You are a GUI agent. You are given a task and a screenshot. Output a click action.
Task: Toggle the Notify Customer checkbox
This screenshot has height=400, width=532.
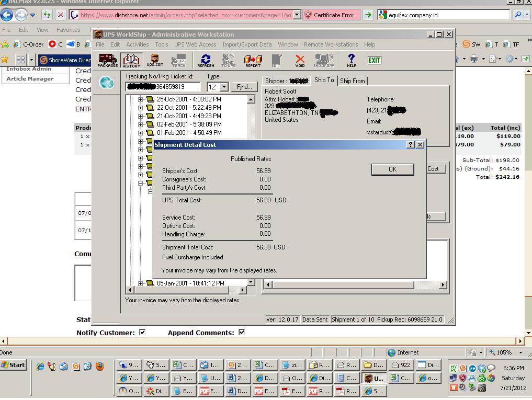click(142, 332)
